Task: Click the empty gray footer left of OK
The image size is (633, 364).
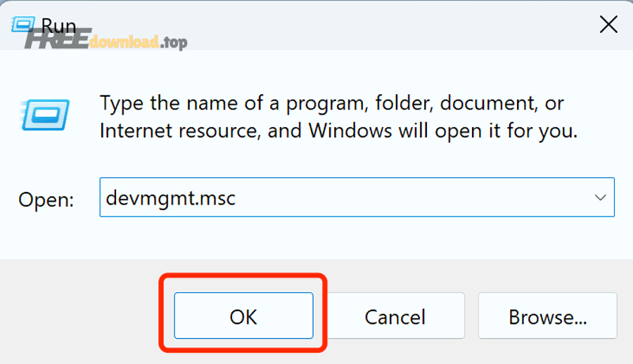Action: pyautogui.click(x=81, y=315)
